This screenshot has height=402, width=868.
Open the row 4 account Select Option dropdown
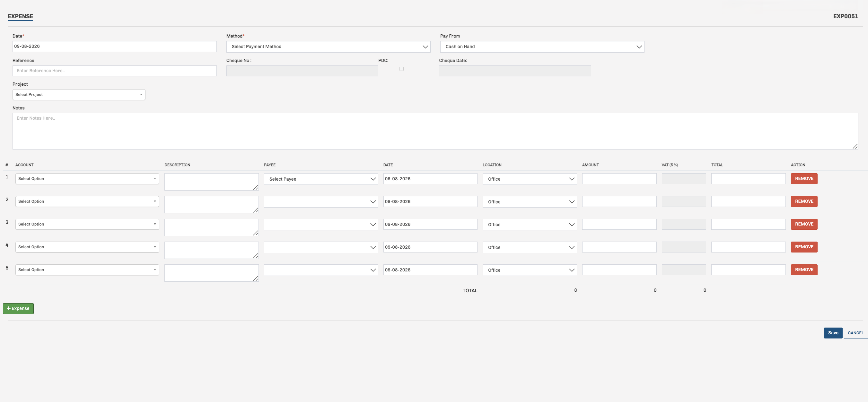coord(87,247)
